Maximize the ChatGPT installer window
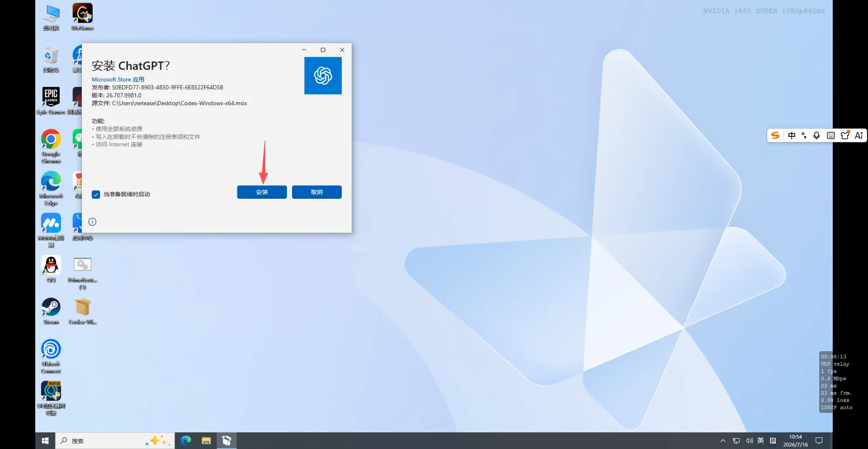The image size is (868, 449). pyautogui.click(x=323, y=50)
